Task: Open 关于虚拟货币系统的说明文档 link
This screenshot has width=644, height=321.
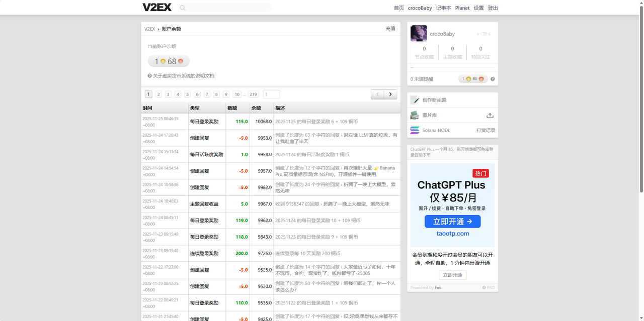Action: click(x=184, y=76)
